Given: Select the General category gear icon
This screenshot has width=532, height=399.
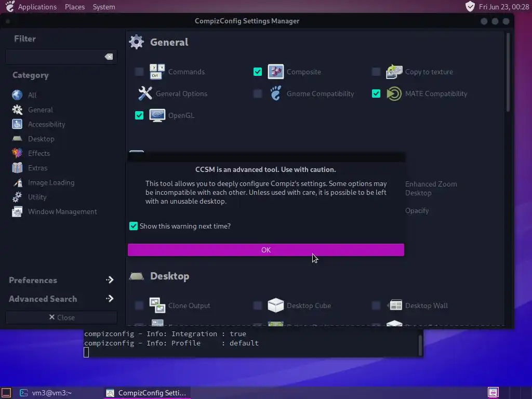Looking at the screenshot, I should tap(17, 110).
